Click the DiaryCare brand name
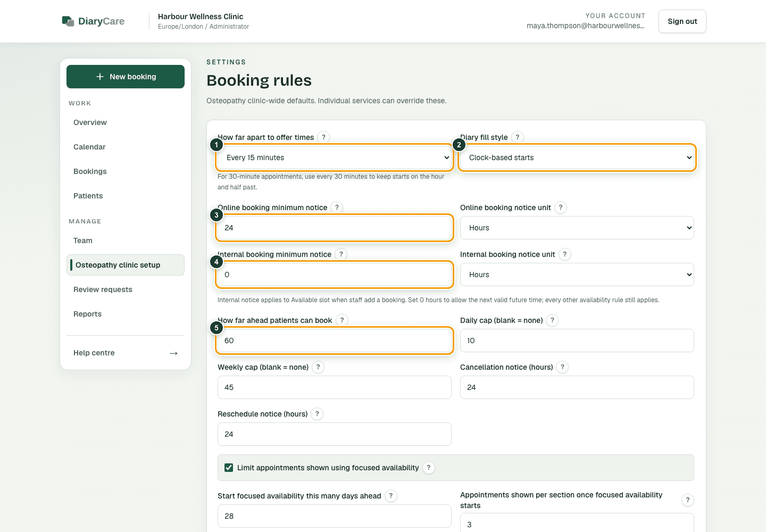Viewport: 766px width, 532px height. tap(101, 21)
